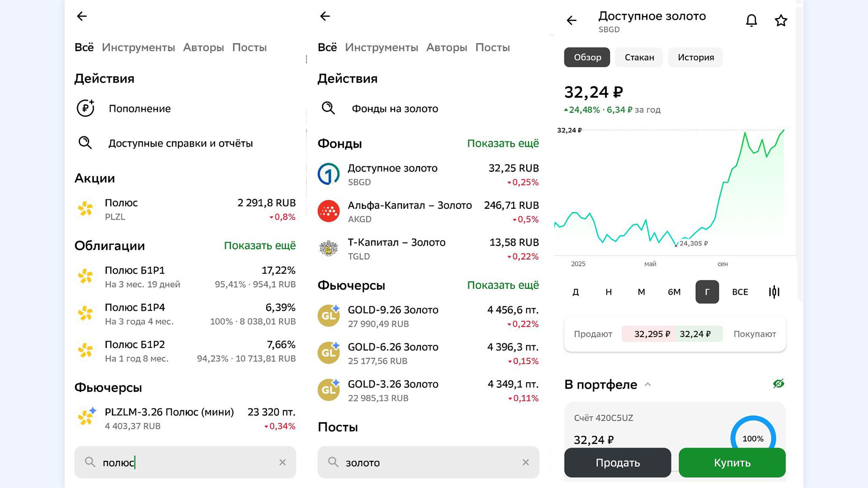Open candlestick chart type icon
868x488 pixels.
coord(774,292)
